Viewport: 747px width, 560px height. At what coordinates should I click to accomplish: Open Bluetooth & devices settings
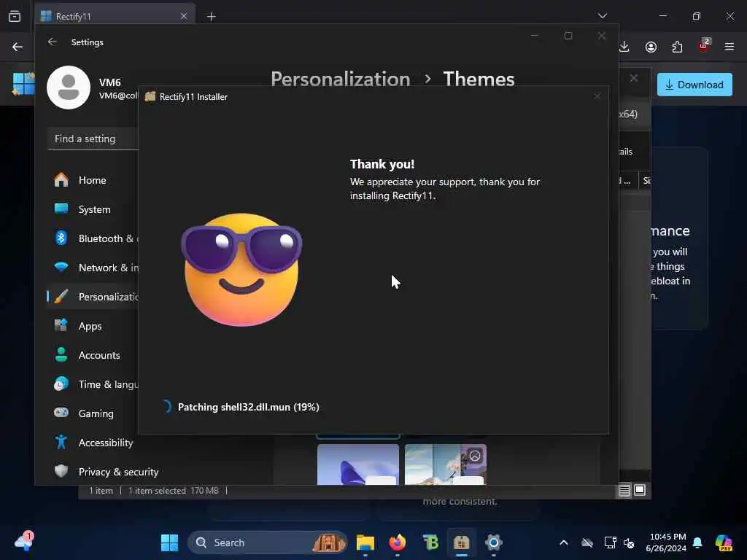click(x=93, y=238)
